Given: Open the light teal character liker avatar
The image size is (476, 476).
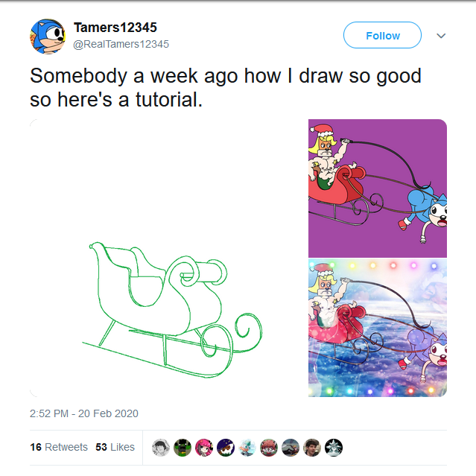Looking at the screenshot, I should coord(247,447).
